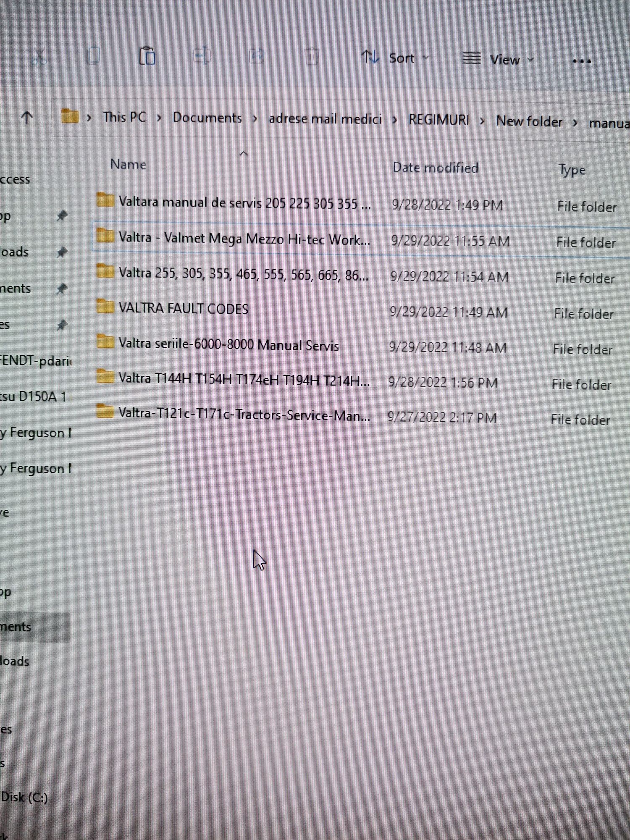The width and height of the screenshot is (630, 840).
Task: Sort by Type column header
Action: (572, 170)
